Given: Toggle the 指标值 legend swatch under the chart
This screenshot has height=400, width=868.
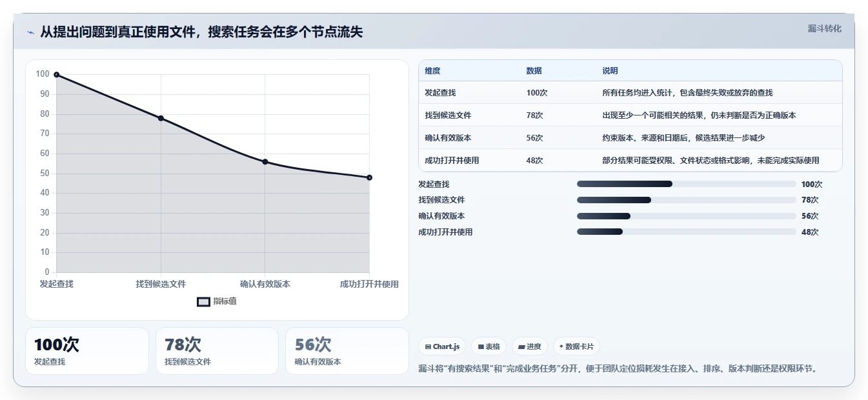Looking at the screenshot, I should coord(203,301).
